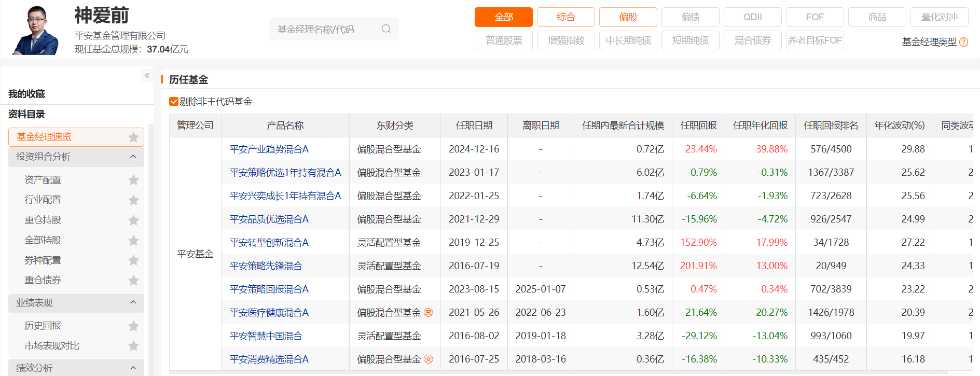Open 平安产业趋势混合A fund link
Screen dimensions: 980x376
(x=269, y=149)
